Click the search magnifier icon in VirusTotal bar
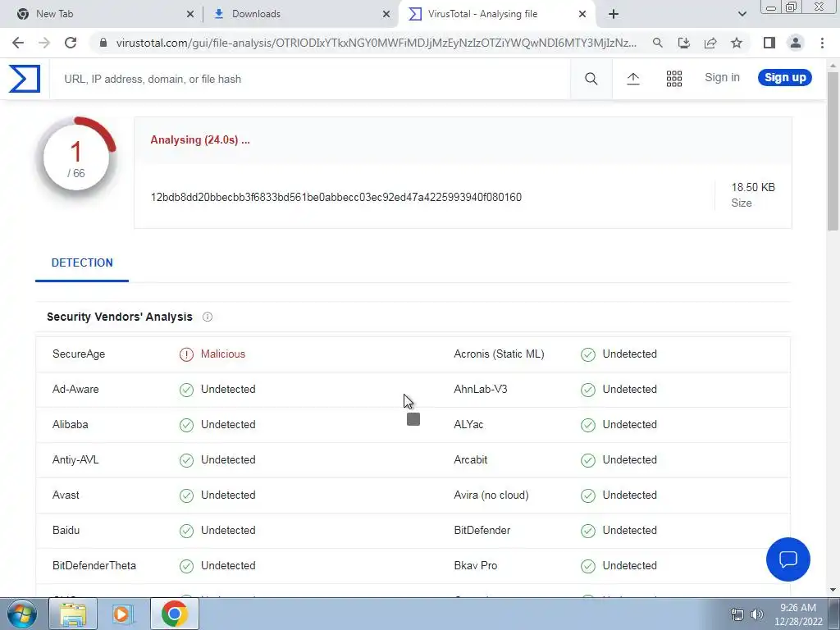 (x=591, y=79)
